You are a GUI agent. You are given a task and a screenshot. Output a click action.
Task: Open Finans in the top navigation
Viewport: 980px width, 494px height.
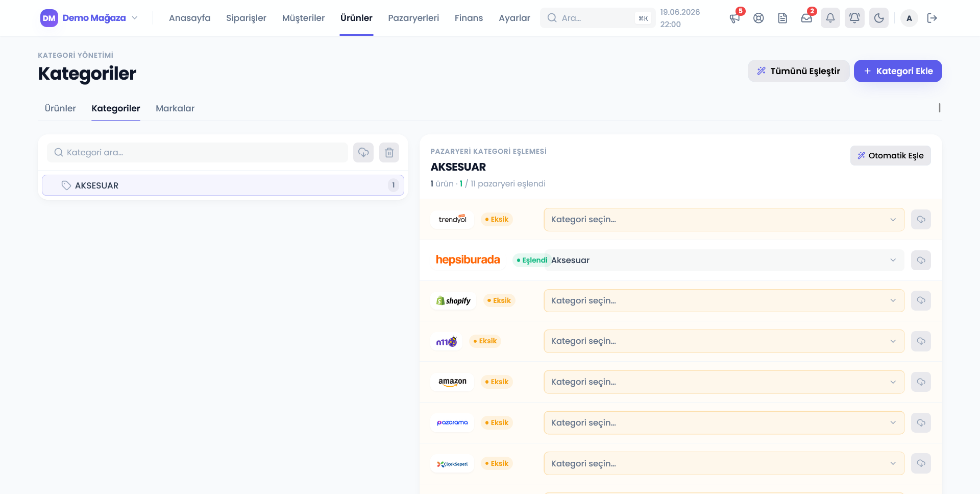click(x=469, y=18)
